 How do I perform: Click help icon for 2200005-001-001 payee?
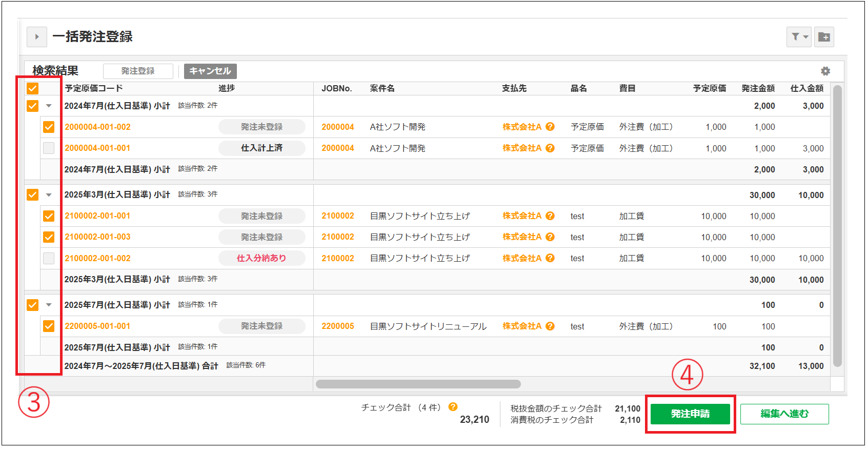(550, 326)
